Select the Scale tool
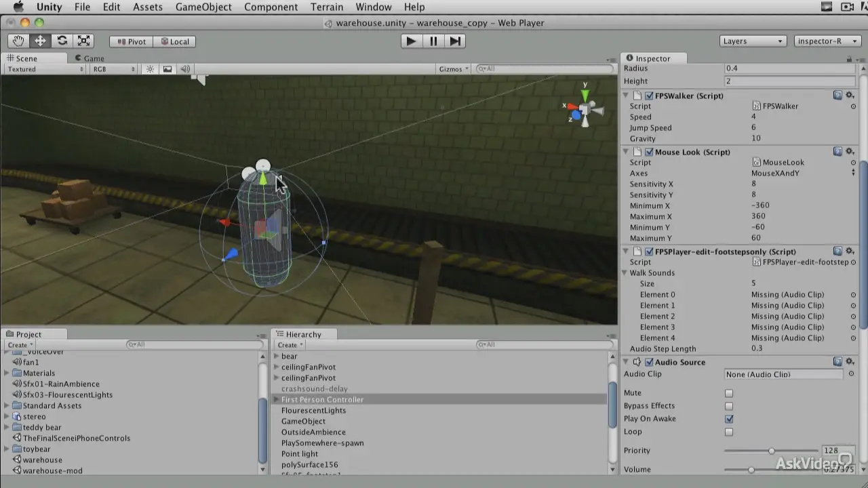 tap(83, 41)
